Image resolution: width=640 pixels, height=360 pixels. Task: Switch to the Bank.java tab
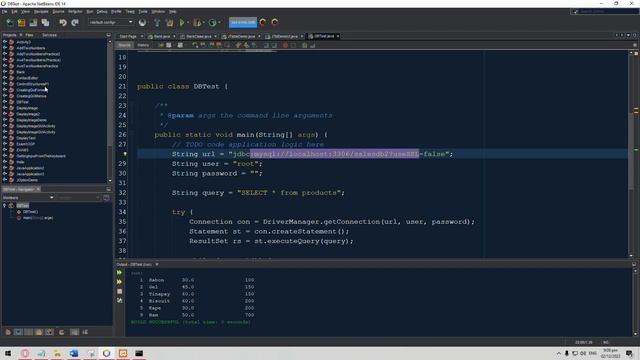[162, 36]
